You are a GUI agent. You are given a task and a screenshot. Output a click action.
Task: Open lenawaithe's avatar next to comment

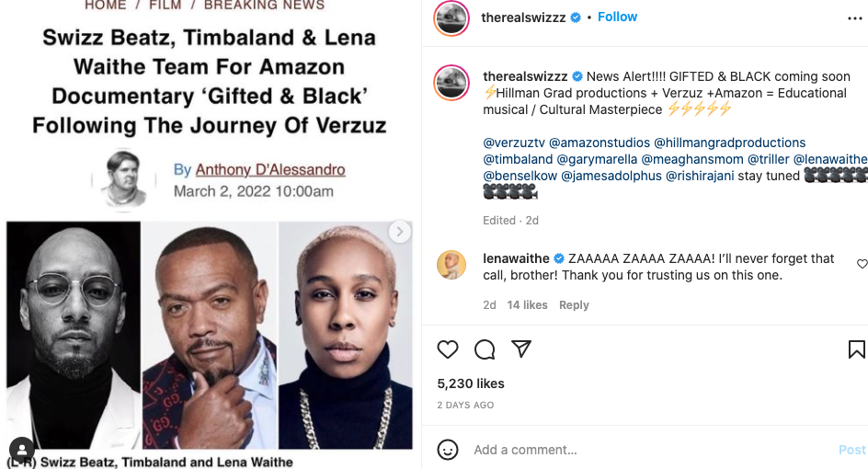(451, 265)
